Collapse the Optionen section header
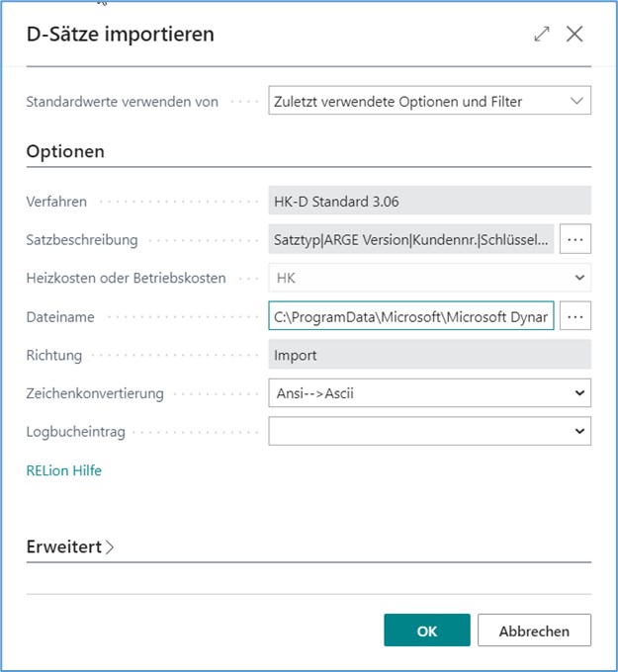This screenshot has height=672, width=618. pyautogui.click(x=65, y=152)
